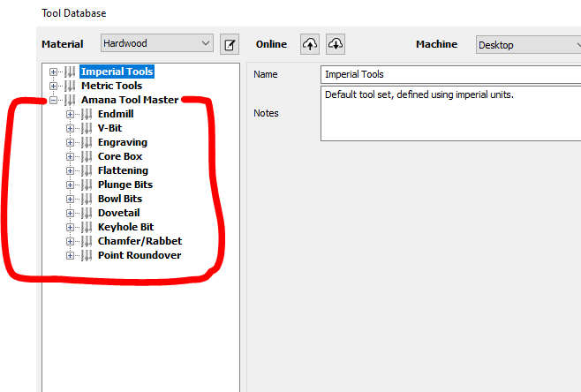Click the Name field containing Imperial Tools
The width and height of the screenshot is (581, 392).
pyautogui.click(x=450, y=74)
